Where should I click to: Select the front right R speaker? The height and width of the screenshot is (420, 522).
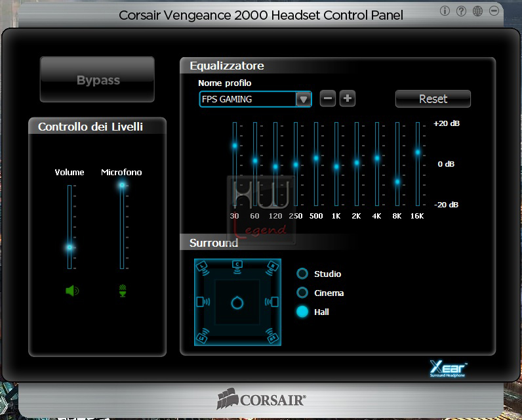pos(272,268)
